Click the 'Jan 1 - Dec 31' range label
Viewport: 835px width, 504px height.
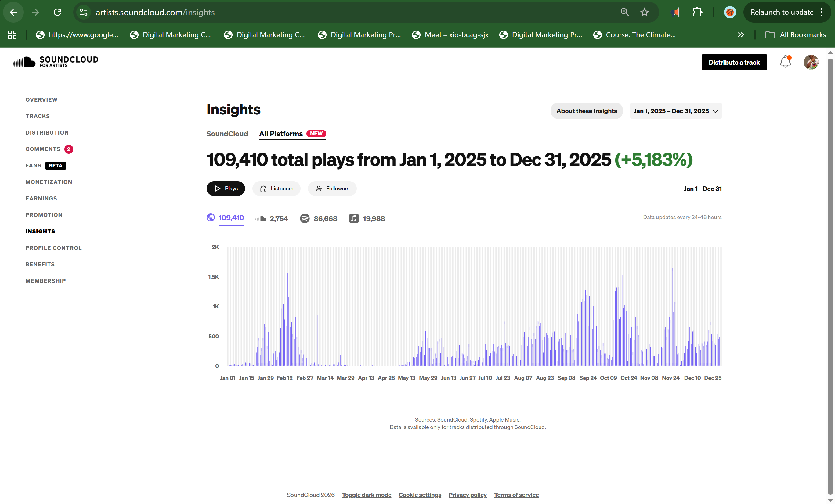[x=703, y=189]
